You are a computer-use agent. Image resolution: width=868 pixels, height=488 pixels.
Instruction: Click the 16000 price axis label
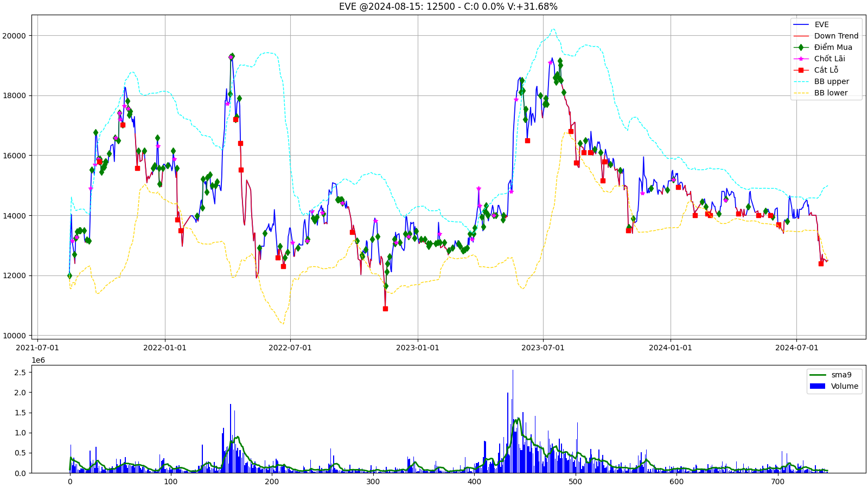click(15, 156)
